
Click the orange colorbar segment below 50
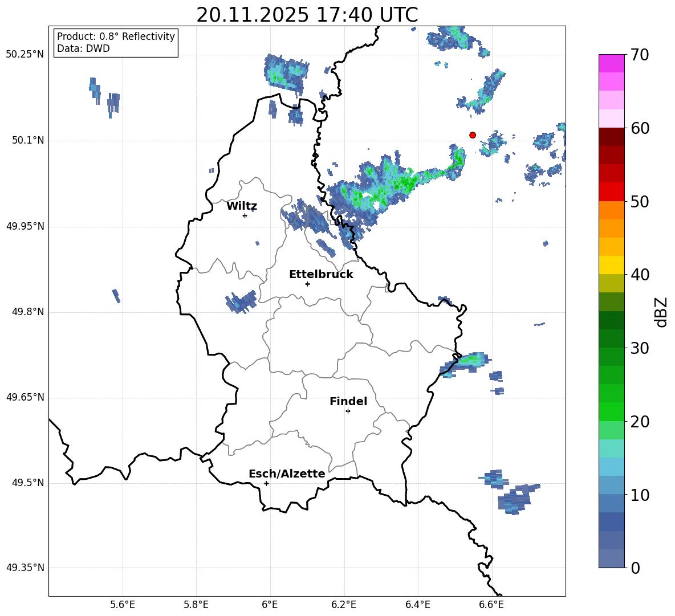[x=612, y=210]
